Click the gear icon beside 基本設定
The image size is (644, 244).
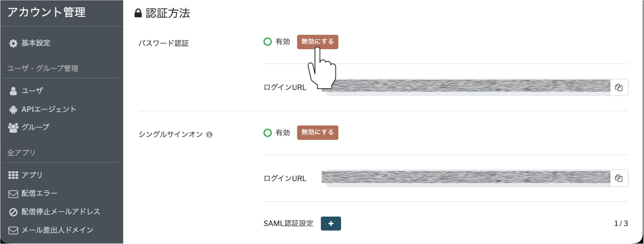pos(13,43)
